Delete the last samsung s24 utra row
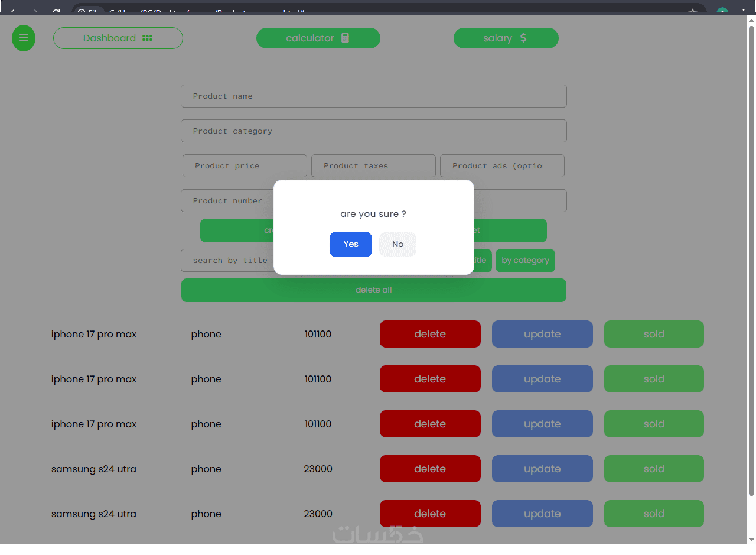Screen dimensions: 756x555 [x=430, y=514]
